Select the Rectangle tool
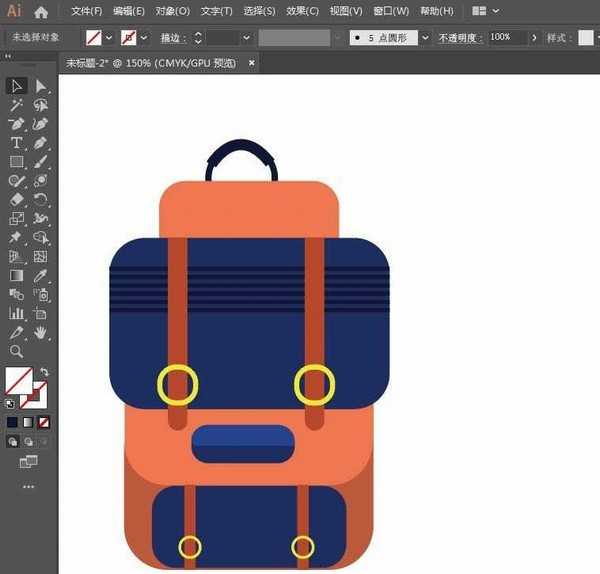This screenshot has width=600, height=574. (16, 162)
